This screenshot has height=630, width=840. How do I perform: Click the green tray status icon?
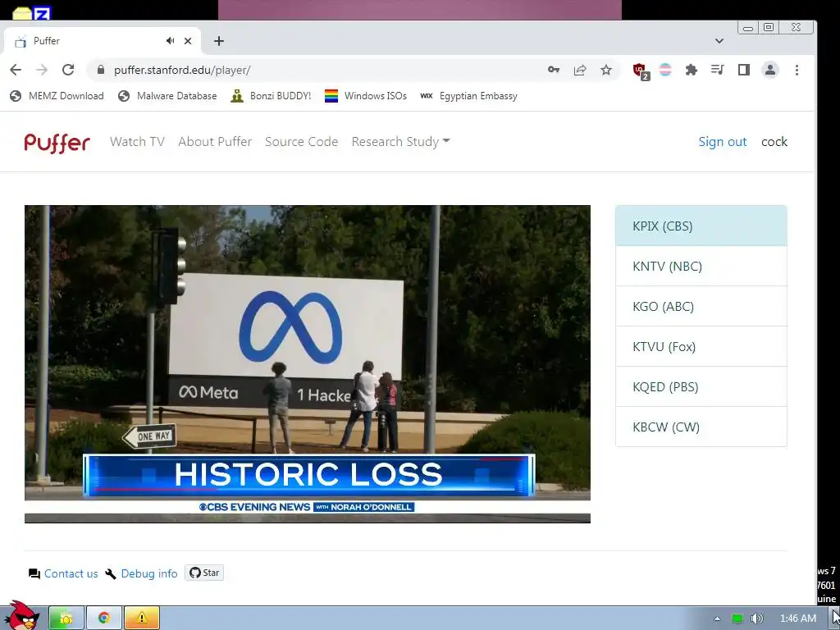737,619
